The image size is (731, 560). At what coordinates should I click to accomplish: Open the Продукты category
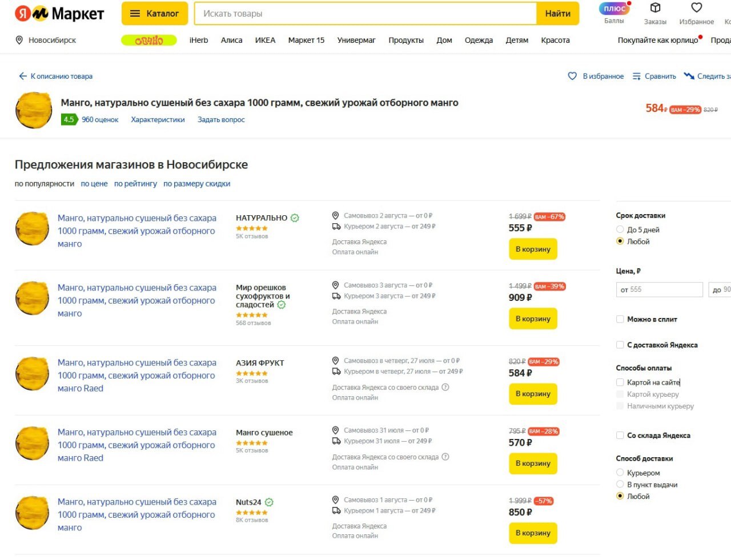406,40
